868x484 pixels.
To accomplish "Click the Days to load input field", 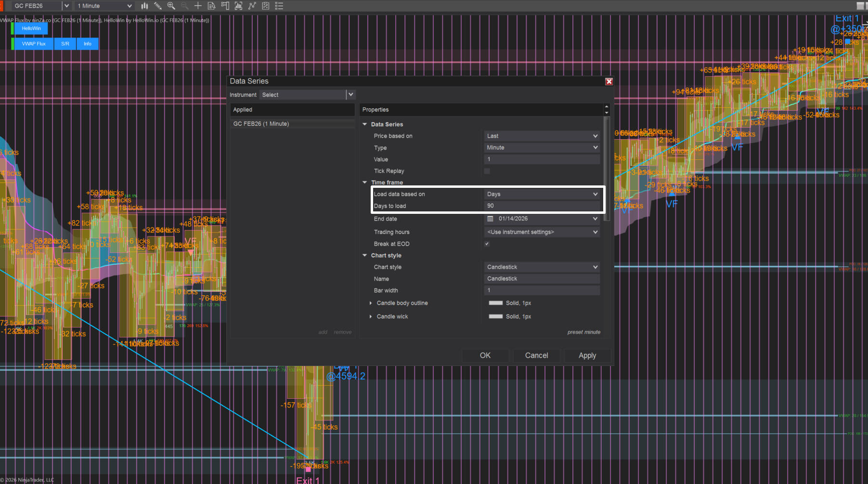I will tap(542, 206).
